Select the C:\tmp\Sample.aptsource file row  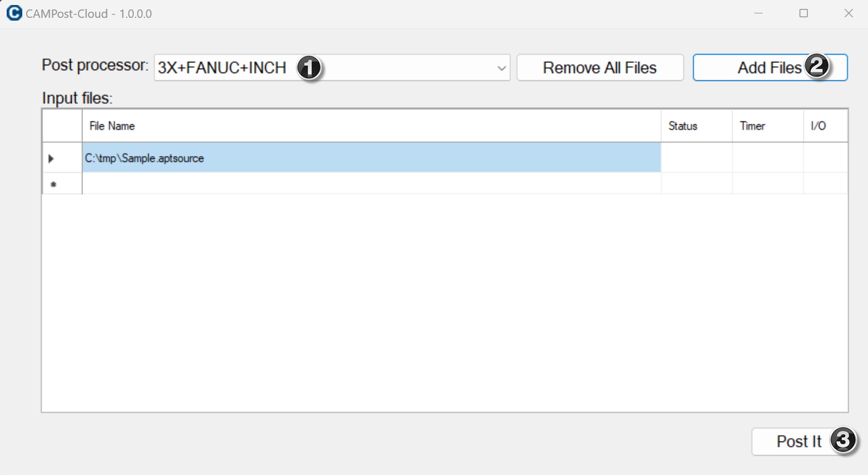[372, 158]
